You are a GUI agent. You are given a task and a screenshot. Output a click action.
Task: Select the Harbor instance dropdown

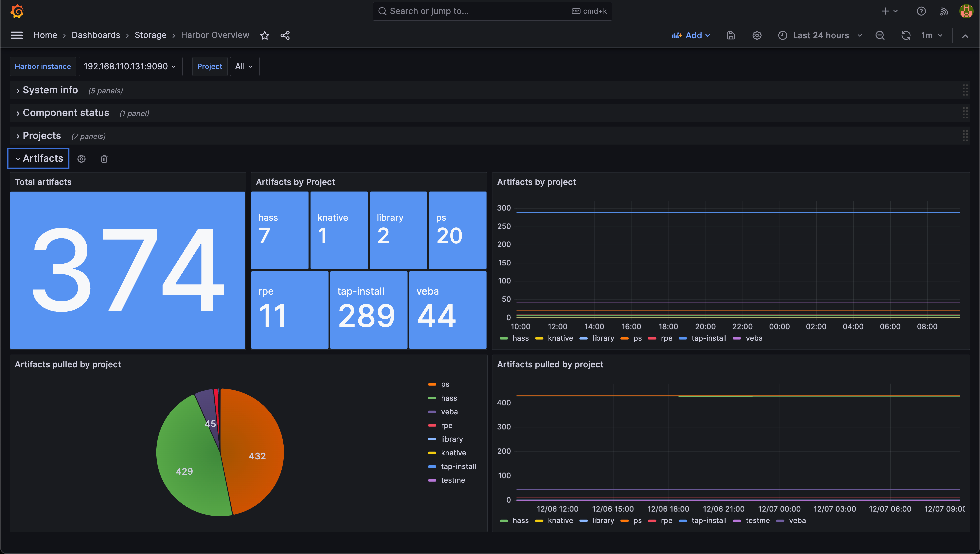pyautogui.click(x=128, y=66)
